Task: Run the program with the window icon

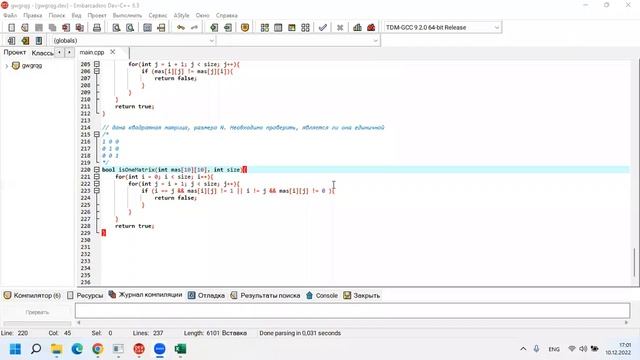Action: 278,27
